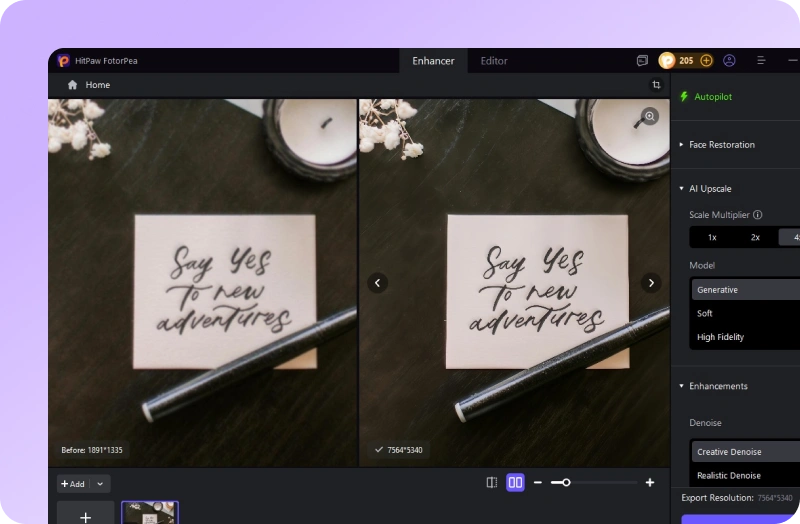Click the Export Resolution text

(x=717, y=498)
